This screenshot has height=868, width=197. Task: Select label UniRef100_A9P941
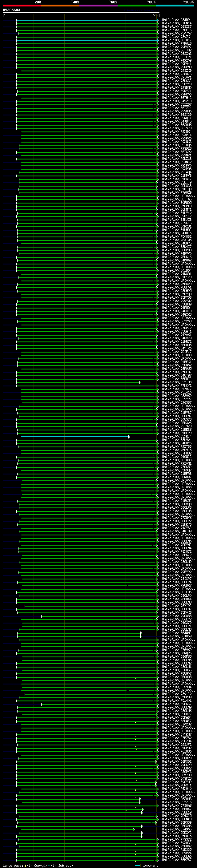click(x=176, y=64)
